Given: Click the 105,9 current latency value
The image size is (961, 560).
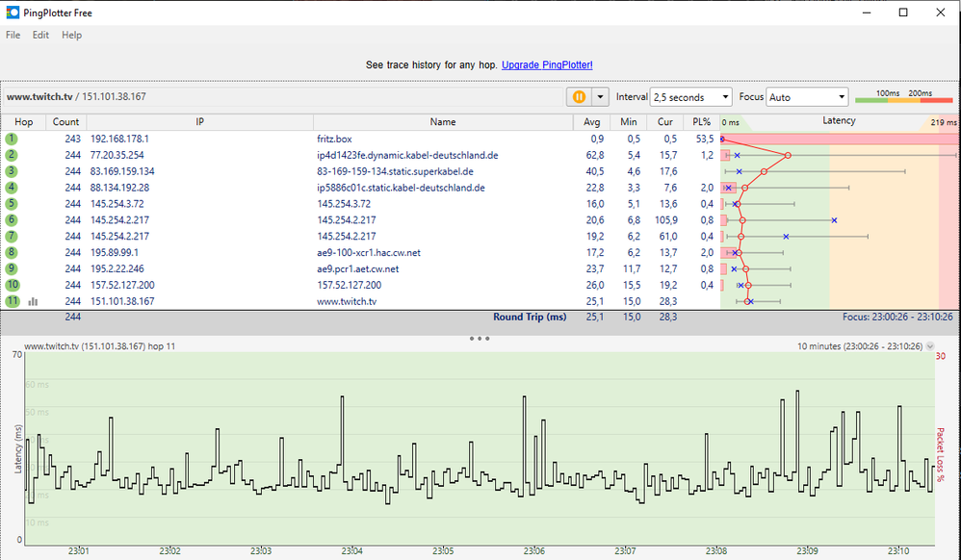Looking at the screenshot, I should (666, 220).
